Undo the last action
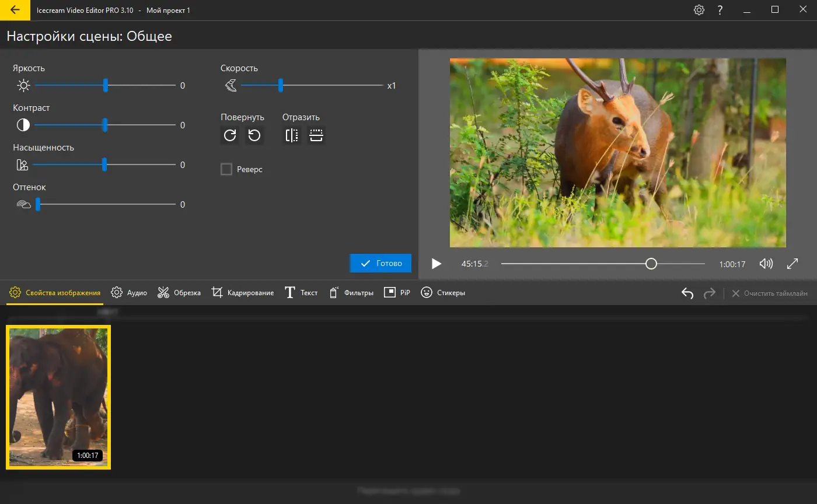Image resolution: width=817 pixels, height=504 pixels. pyautogui.click(x=687, y=293)
